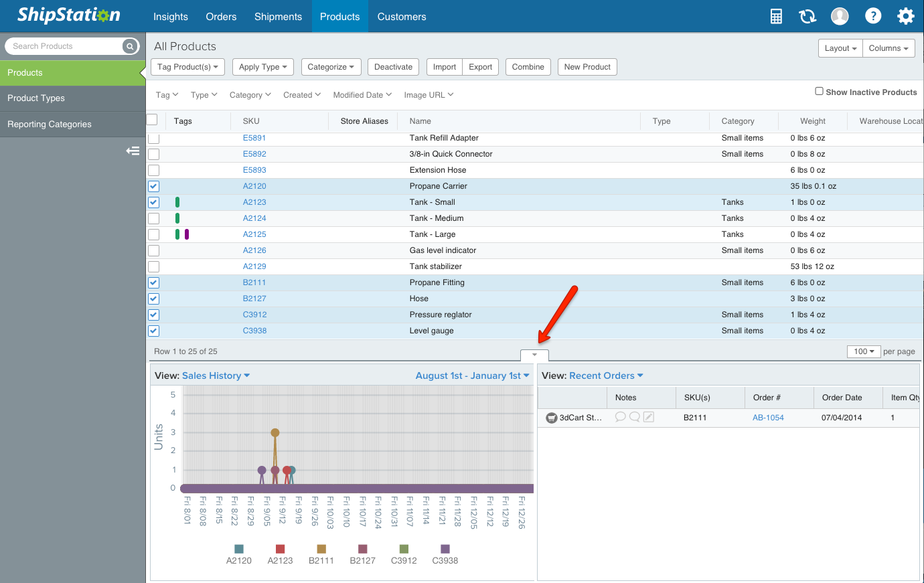Click the New Product button

[587, 67]
